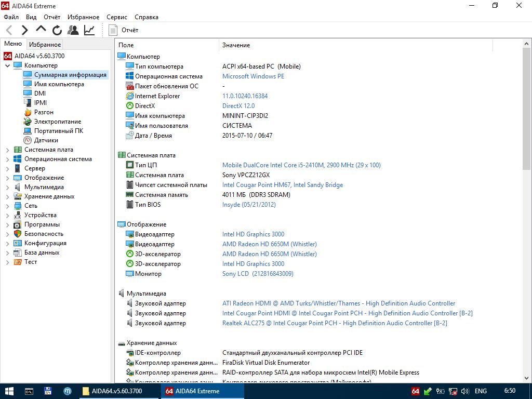Viewport: 532px width, 399px height.
Task: Click the AIDA64 tray icon in system tray
Action: 415,391
